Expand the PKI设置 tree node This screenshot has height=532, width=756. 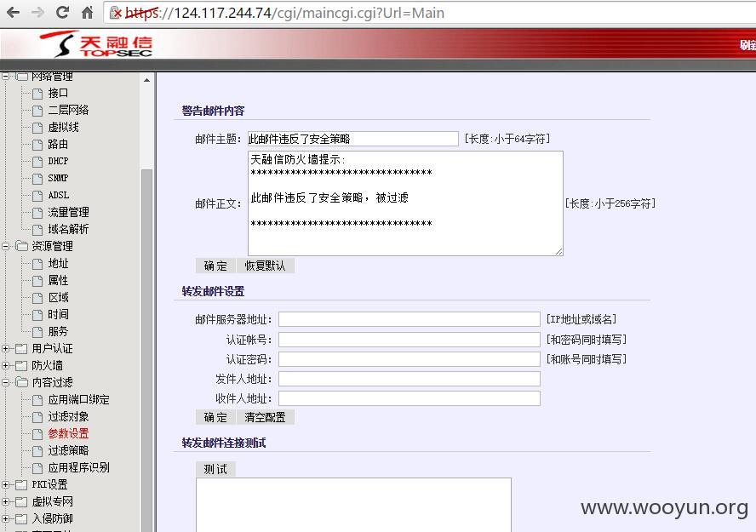[5, 485]
